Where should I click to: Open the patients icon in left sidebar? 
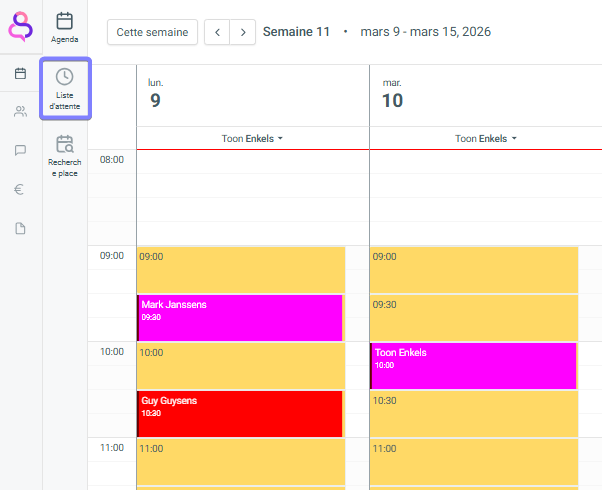click(20, 111)
